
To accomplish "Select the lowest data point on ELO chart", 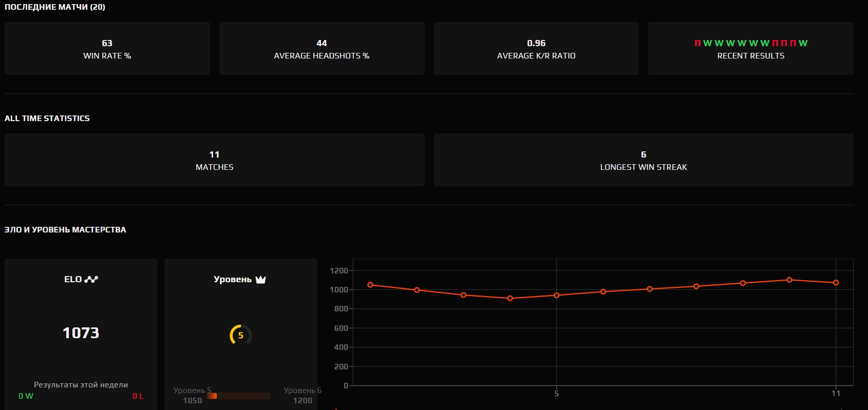I will (x=510, y=298).
